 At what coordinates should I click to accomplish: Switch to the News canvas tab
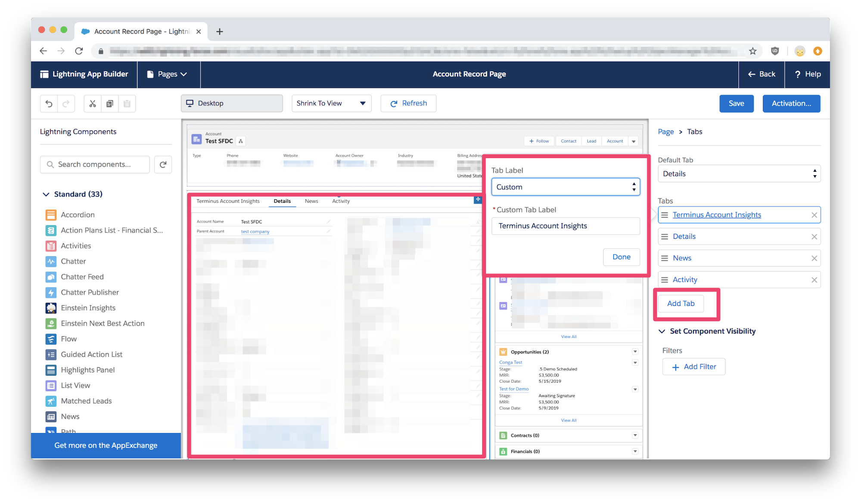click(311, 201)
